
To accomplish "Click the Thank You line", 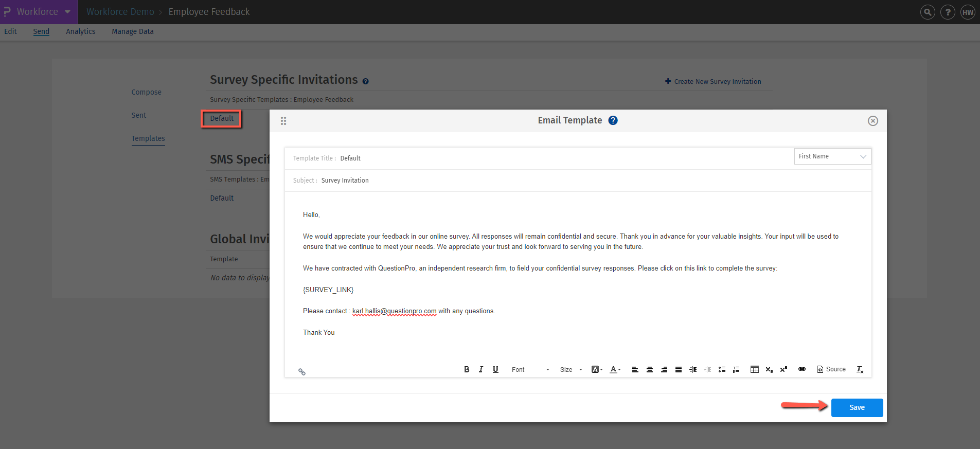I will click(319, 333).
